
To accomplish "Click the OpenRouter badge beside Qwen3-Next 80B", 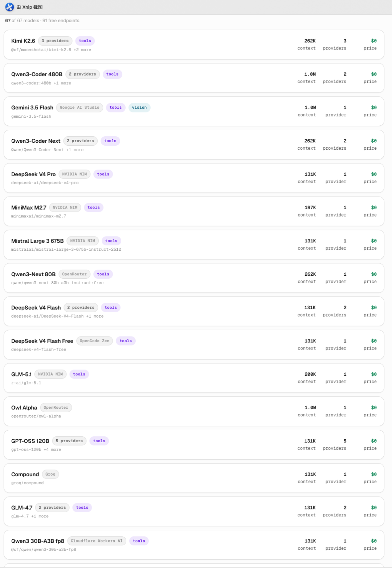I will [74, 274].
